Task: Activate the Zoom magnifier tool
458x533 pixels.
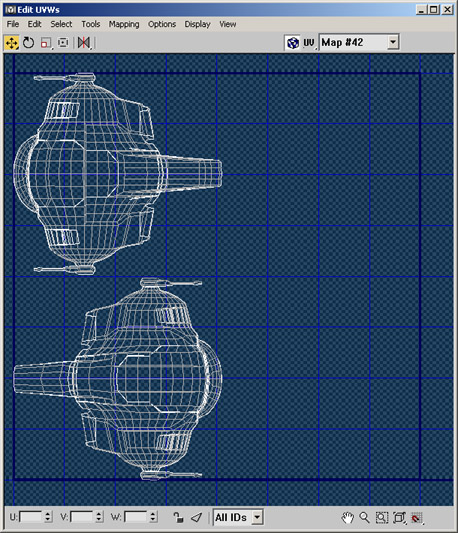Action: 364,517
